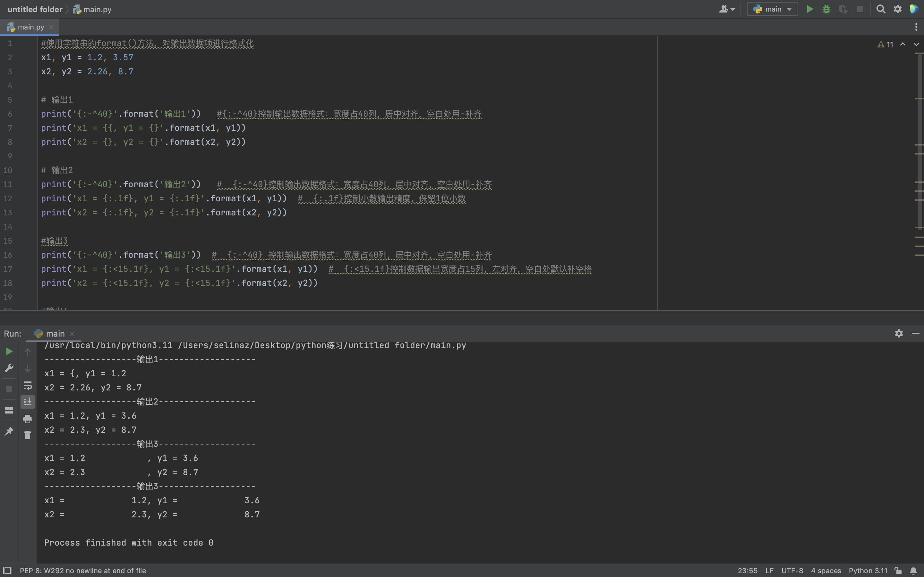Open IDE settings gear in top toolbar
The height and width of the screenshot is (577, 924).
898,9
